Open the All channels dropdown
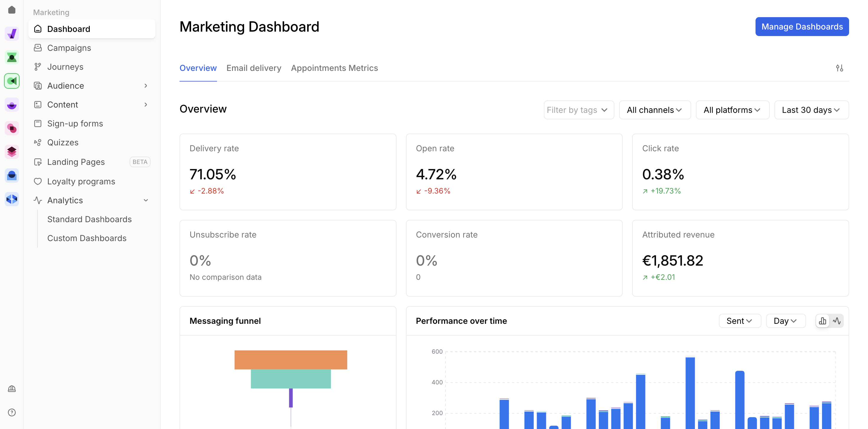The image size is (868, 429). pyautogui.click(x=654, y=110)
